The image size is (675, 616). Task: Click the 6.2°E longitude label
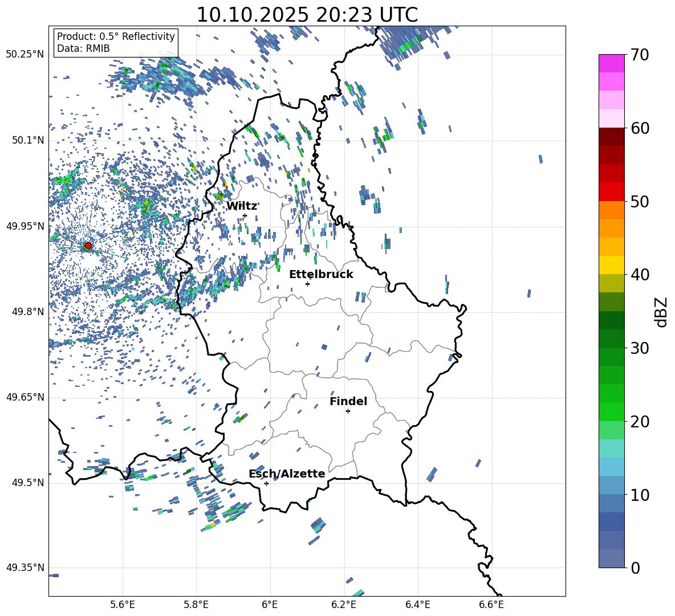click(x=344, y=605)
